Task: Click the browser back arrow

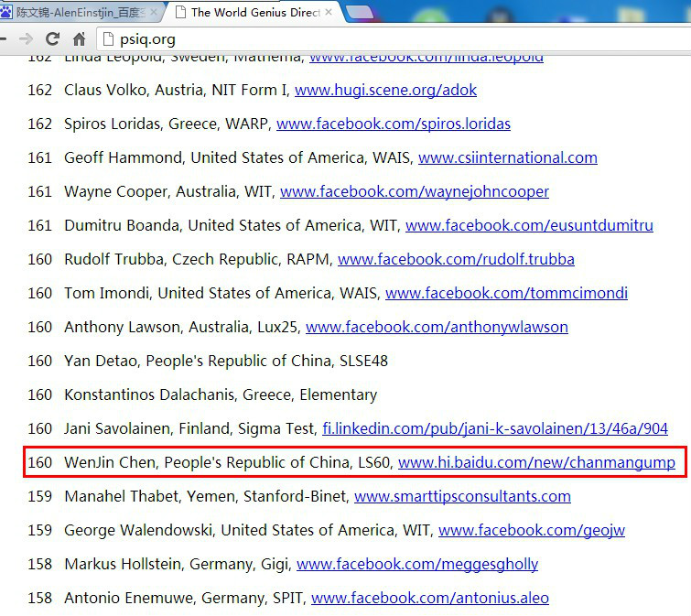Action: (x=3, y=38)
